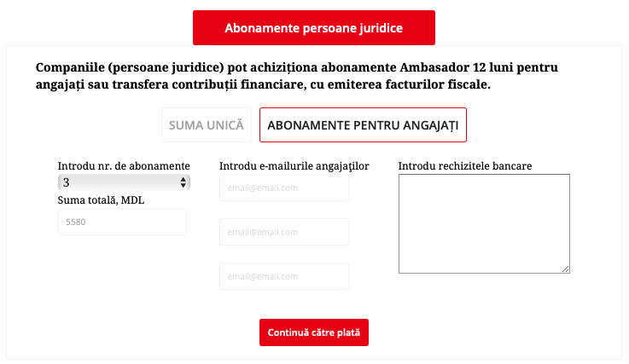Image resolution: width=629 pixels, height=364 pixels.
Task: Focus the second employee email field
Action: [284, 232]
